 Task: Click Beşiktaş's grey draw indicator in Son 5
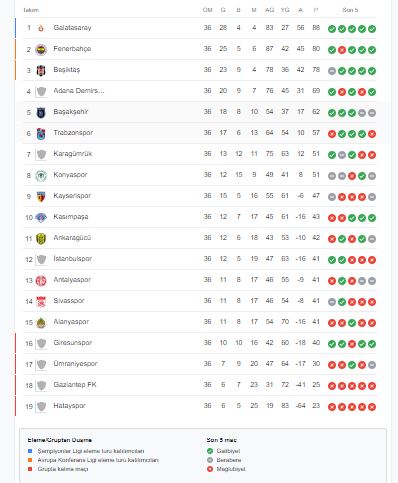pos(332,71)
